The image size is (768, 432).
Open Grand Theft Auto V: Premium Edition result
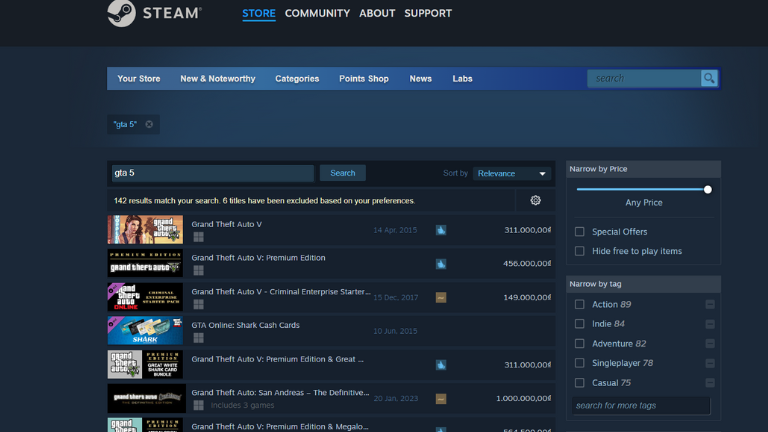258,258
